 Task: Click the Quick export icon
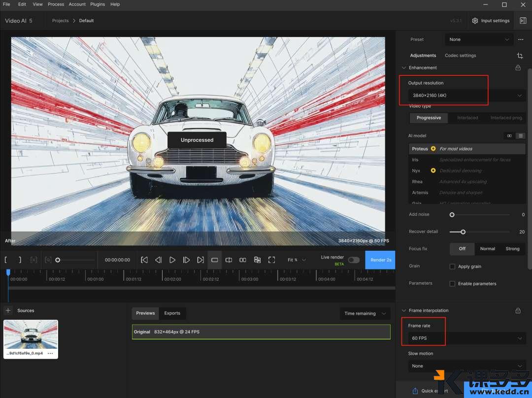415,391
